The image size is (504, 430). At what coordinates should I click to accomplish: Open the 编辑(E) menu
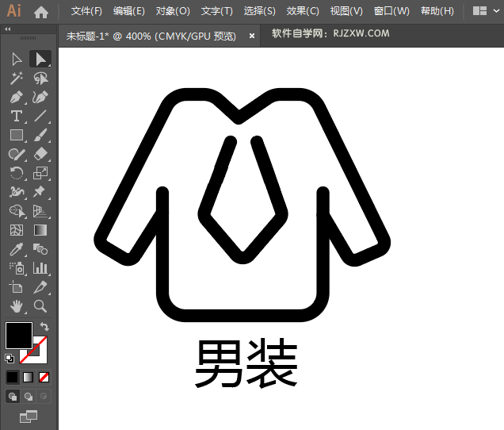point(128,11)
